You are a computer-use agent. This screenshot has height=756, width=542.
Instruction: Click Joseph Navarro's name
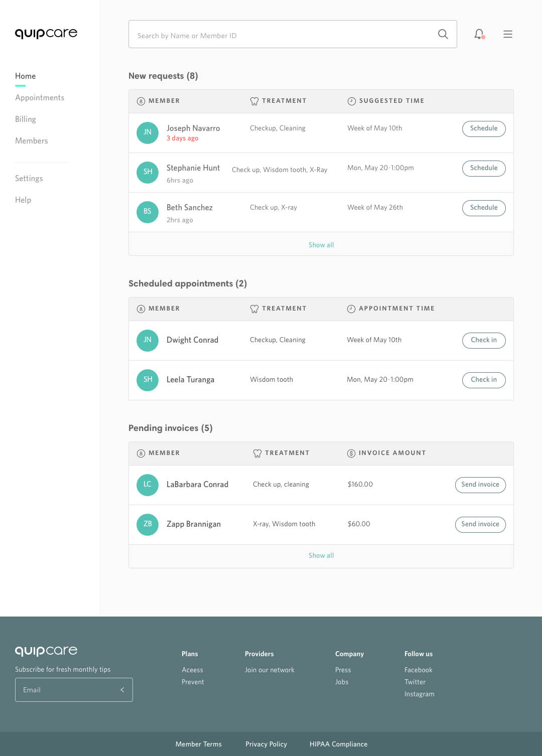[193, 128]
